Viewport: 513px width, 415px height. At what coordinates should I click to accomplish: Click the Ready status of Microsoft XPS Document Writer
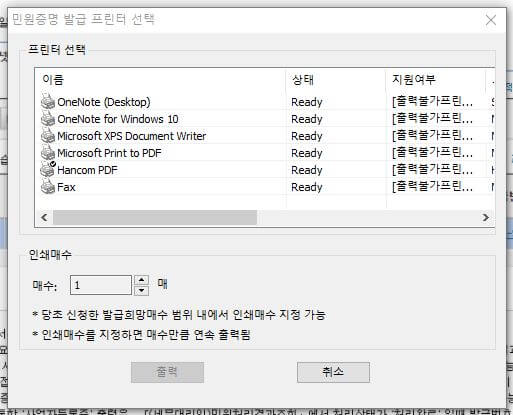(307, 136)
